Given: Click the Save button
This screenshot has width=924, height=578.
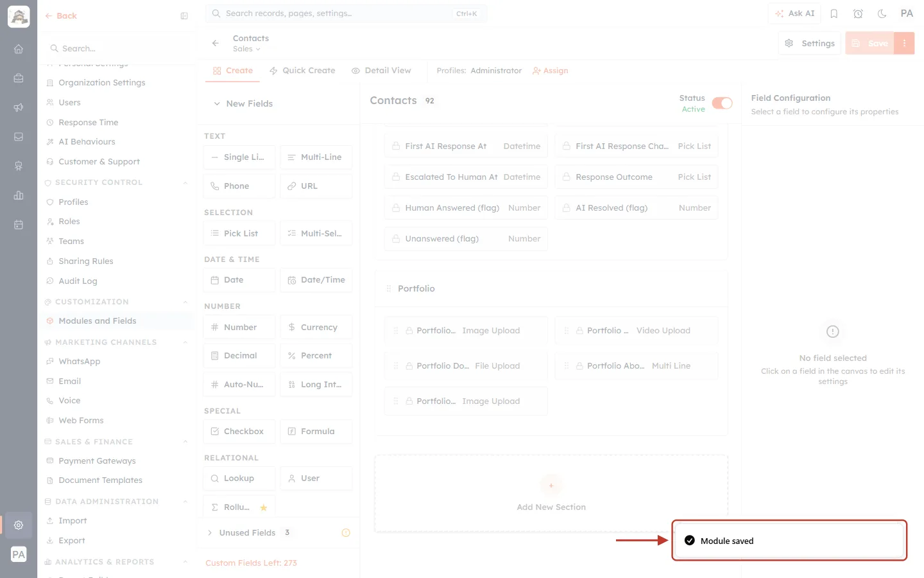Looking at the screenshot, I should tap(869, 43).
